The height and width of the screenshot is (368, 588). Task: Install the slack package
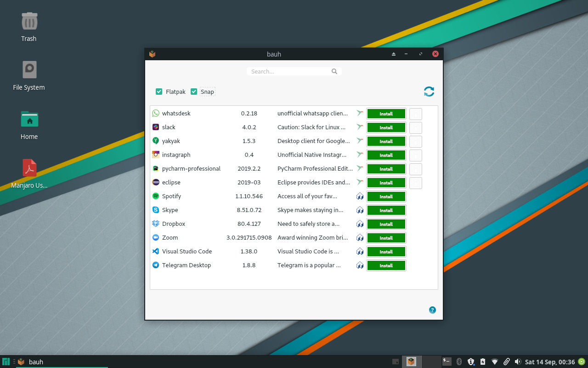(386, 127)
